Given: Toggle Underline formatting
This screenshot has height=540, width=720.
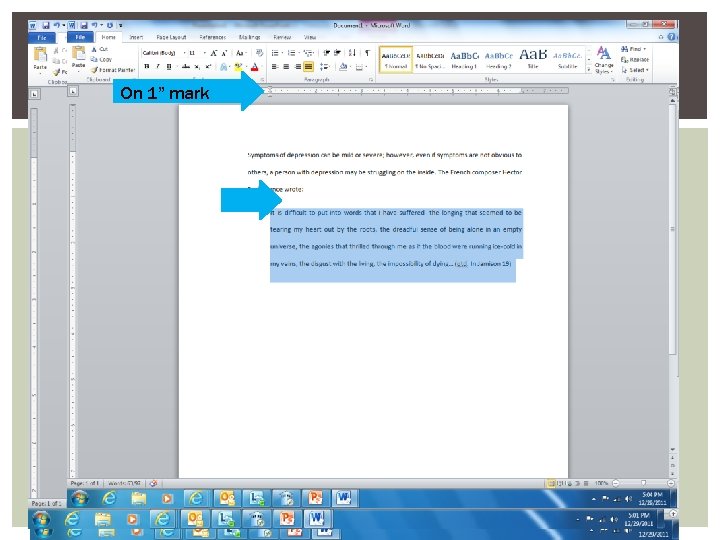Looking at the screenshot, I should 169,67.
